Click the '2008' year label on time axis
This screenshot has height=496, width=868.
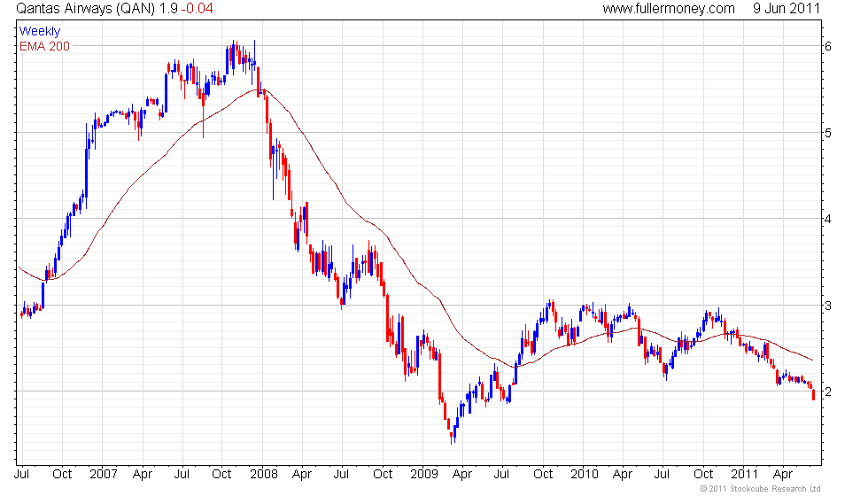pyautogui.click(x=264, y=474)
